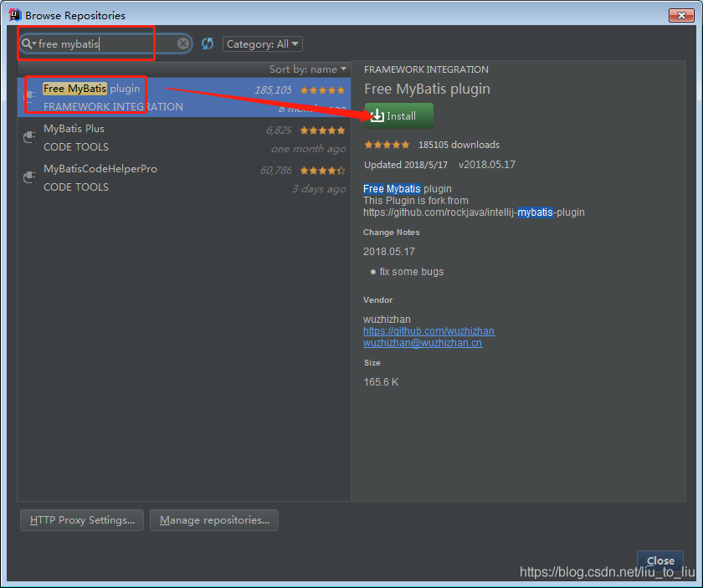Click the rockjava intellij-mybatis-plugin URL text

[474, 212]
